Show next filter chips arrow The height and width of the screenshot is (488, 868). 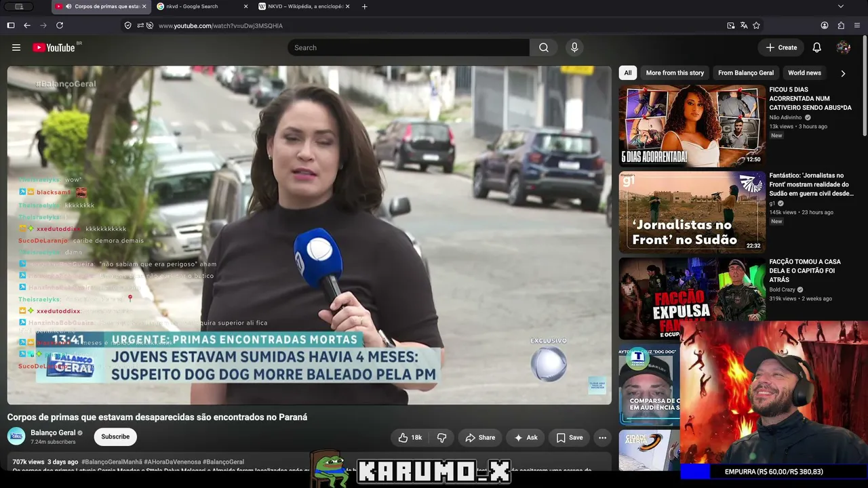[843, 73]
